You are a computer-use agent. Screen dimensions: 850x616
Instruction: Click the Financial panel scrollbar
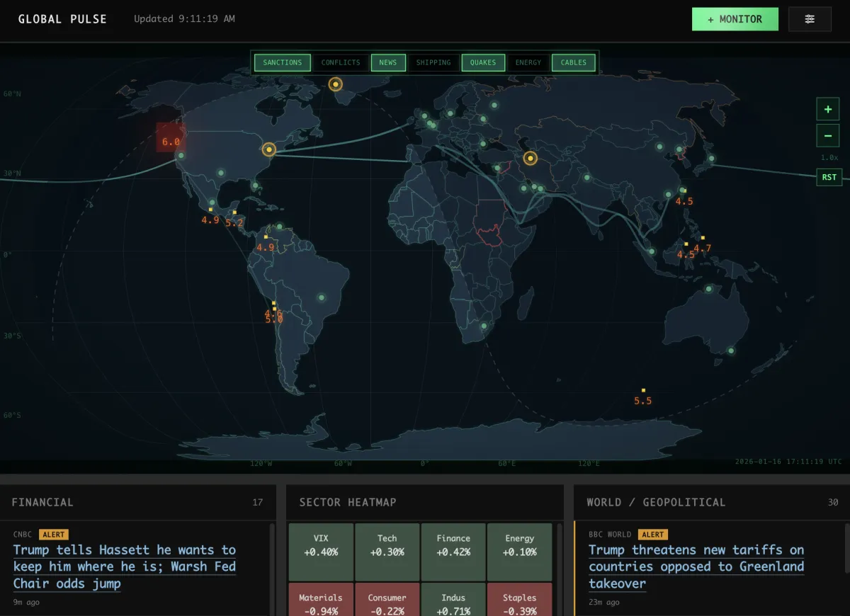tap(272, 570)
